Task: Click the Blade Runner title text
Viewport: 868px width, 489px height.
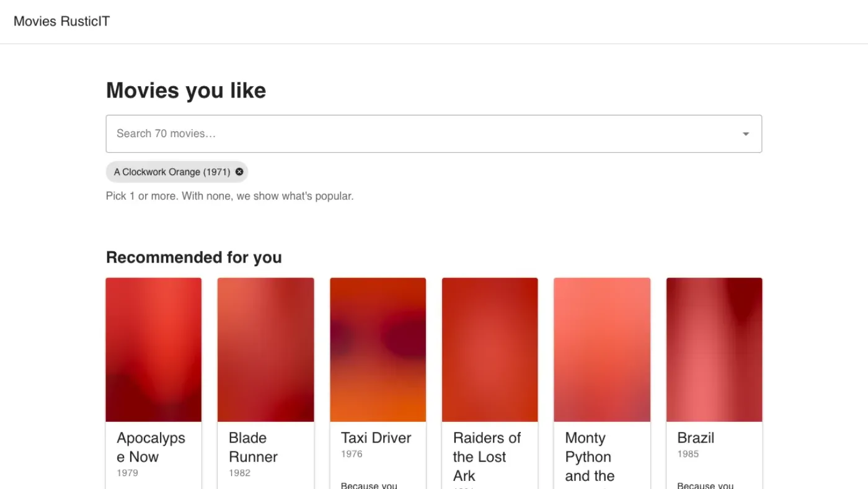Action: [x=253, y=447]
